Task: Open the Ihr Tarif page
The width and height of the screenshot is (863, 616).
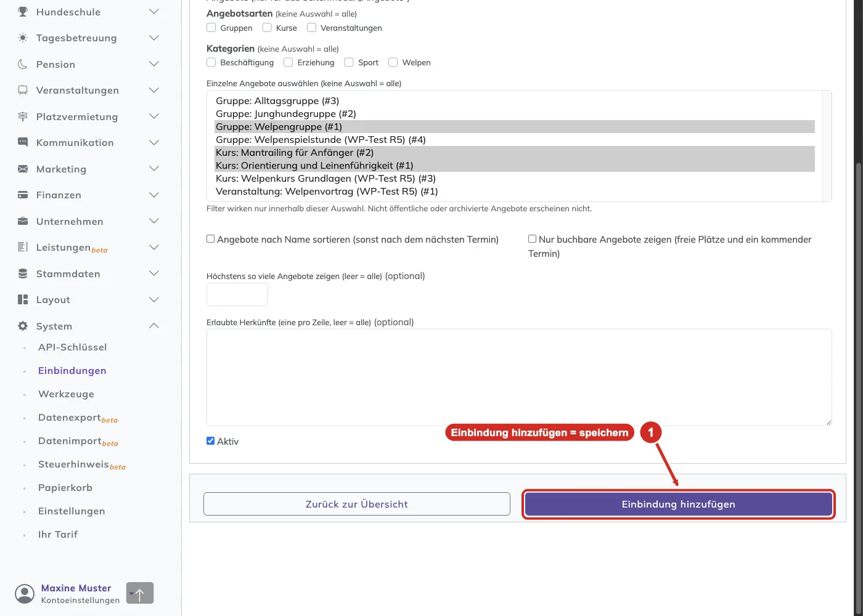Action: [x=58, y=535]
